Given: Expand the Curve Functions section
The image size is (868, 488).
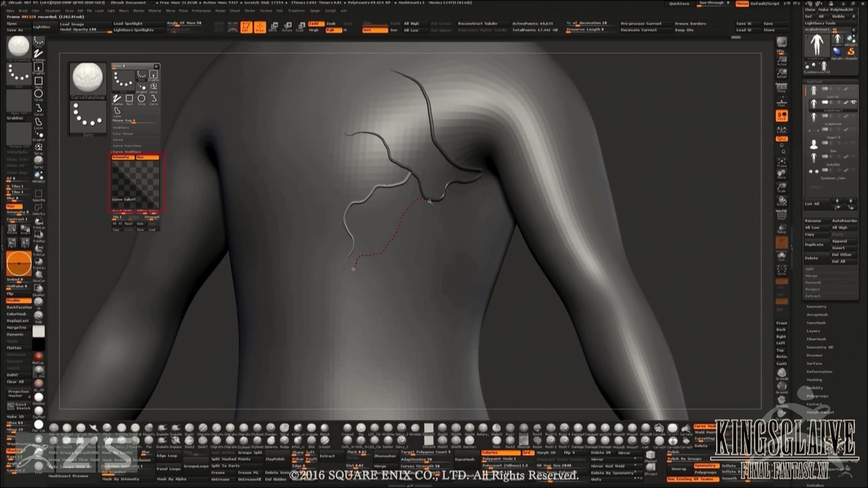Looking at the screenshot, I should (x=126, y=145).
